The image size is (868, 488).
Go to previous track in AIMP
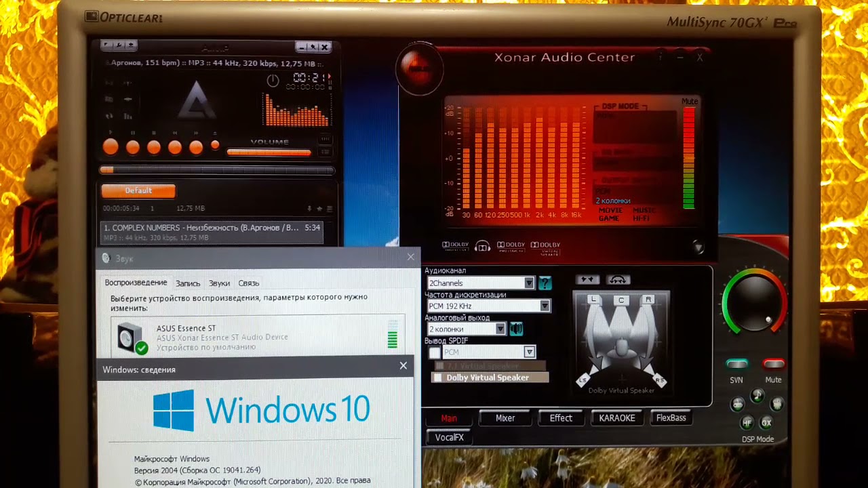coord(175,146)
